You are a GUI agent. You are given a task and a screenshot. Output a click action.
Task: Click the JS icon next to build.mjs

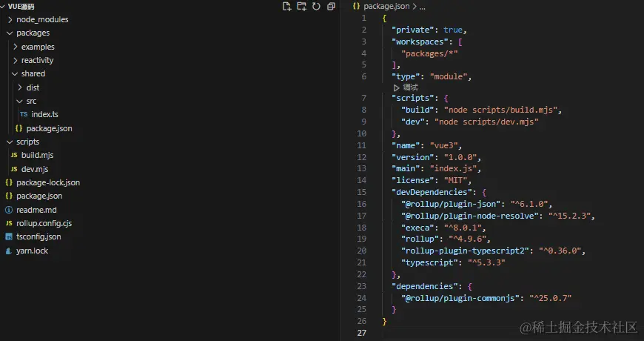coord(14,155)
